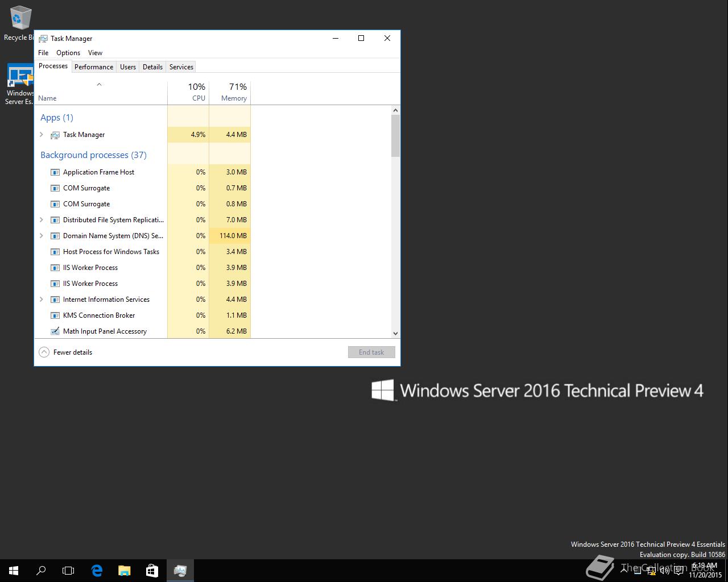Image resolution: width=728 pixels, height=582 pixels.
Task: Click the End task button
Action: coord(371,352)
